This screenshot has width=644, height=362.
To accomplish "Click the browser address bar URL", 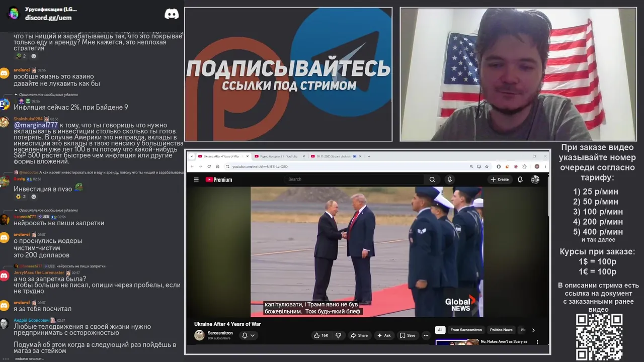I will (260, 166).
